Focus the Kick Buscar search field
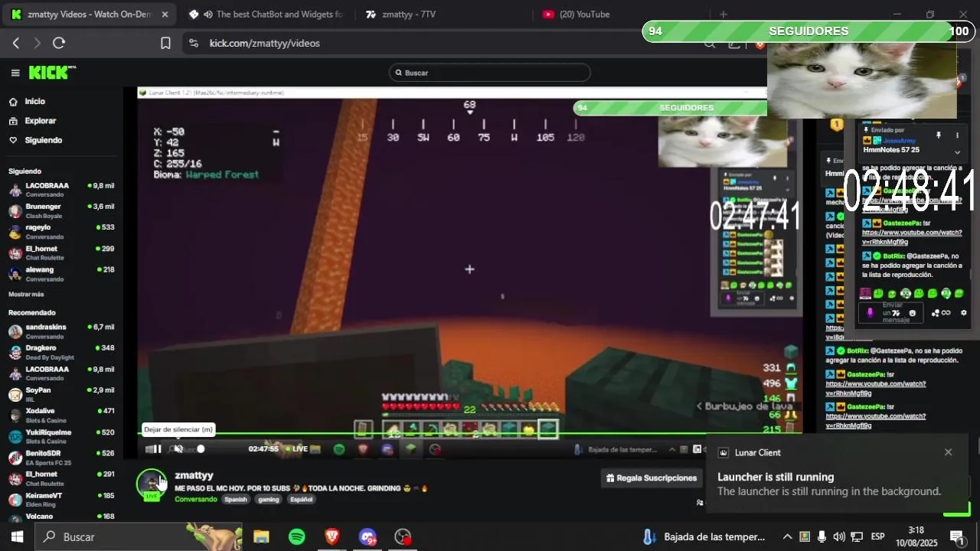Image resolution: width=980 pixels, height=551 pixels. [490, 73]
